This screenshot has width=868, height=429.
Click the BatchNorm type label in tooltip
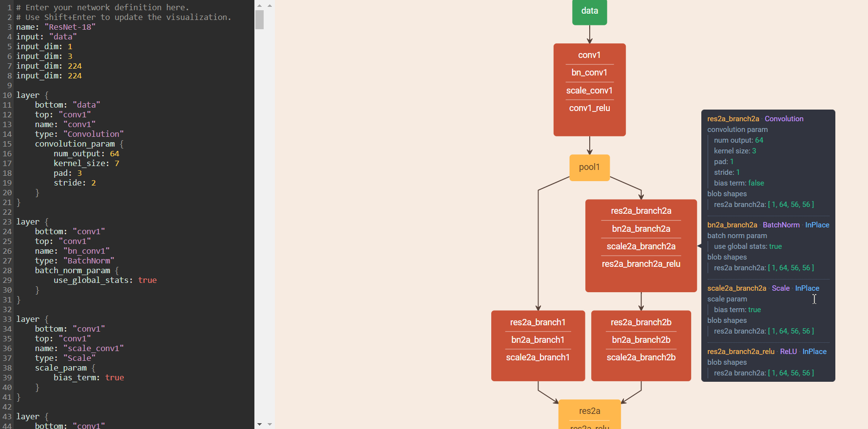[781, 225]
